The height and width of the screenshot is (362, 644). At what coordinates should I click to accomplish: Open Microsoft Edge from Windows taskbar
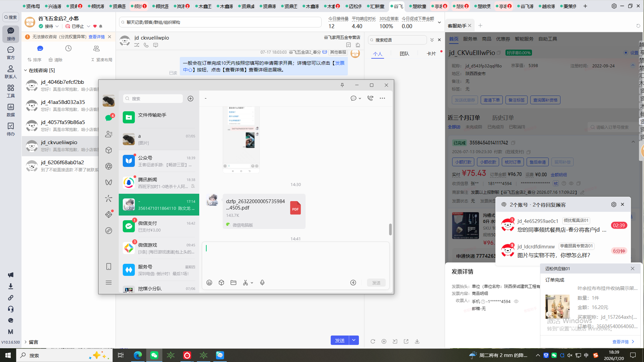coord(138,355)
